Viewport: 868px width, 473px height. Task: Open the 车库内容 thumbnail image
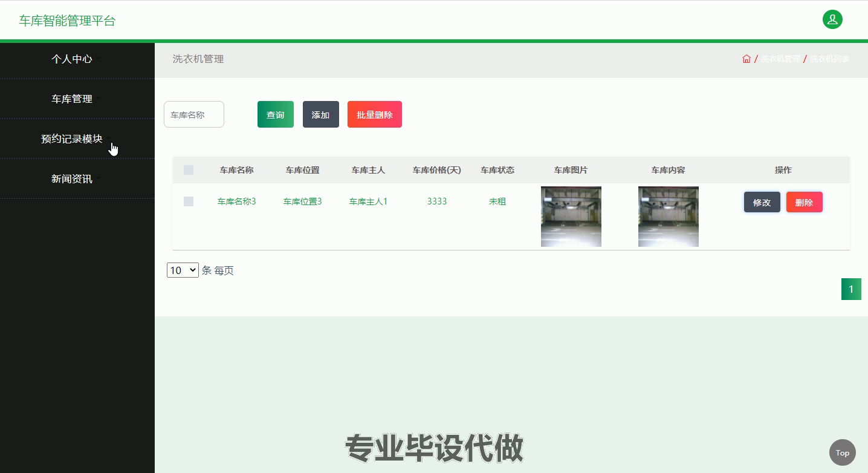coord(669,217)
